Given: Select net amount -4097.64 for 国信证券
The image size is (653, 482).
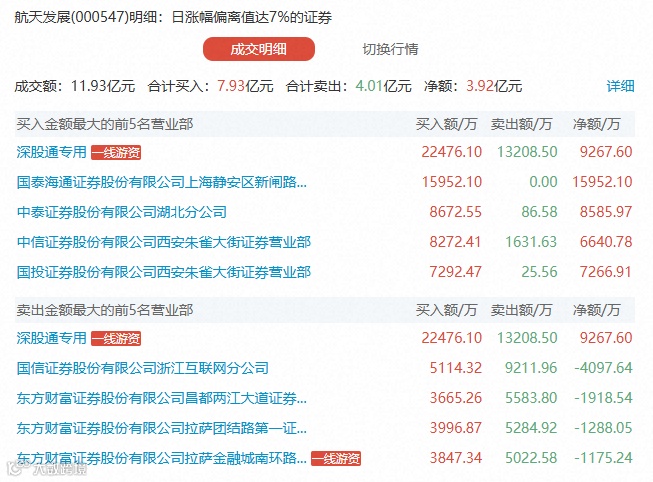Looking at the screenshot, I should coord(603,368).
